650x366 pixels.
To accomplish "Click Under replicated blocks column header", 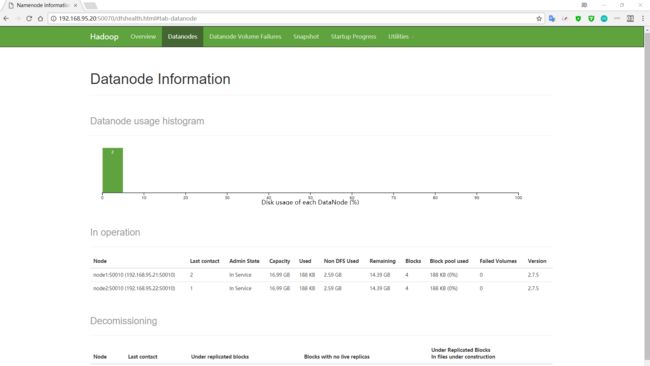I will [220, 356].
